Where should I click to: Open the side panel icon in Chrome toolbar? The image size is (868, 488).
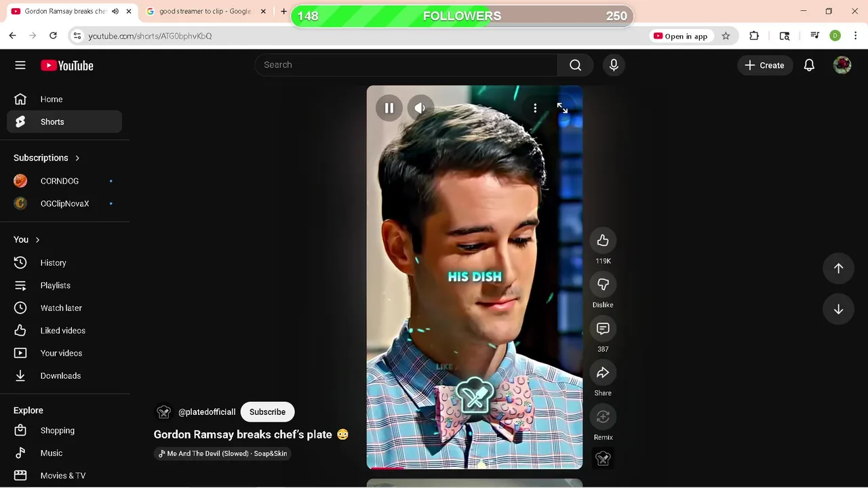click(x=785, y=36)
